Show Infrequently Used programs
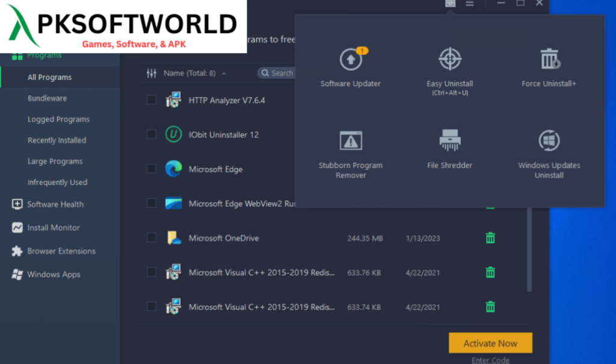 point(57,182)
